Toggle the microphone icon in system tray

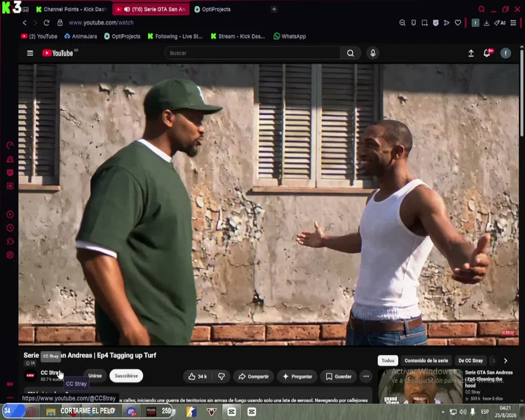[473, 412]
